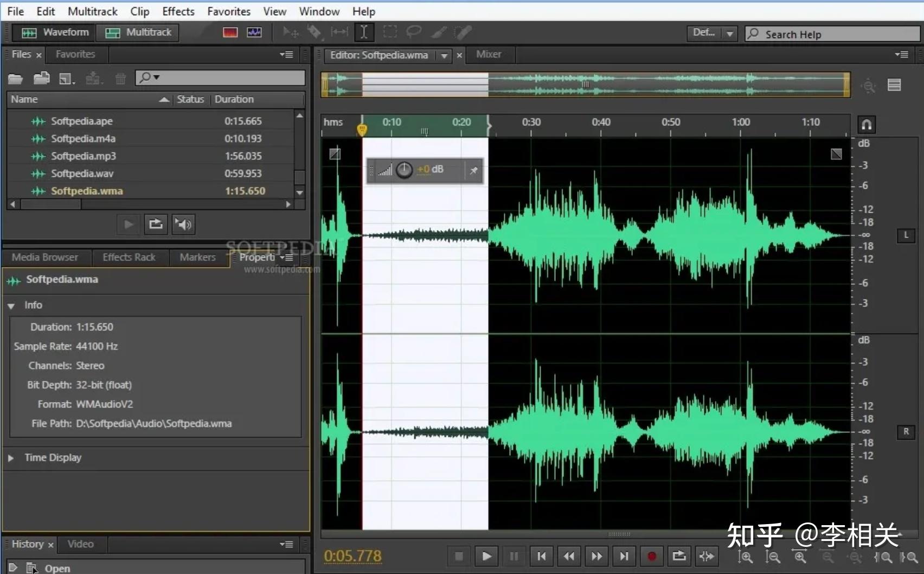Select the Move tool
Viewport: 924px width, 574px height.
(x=291, y=33)
